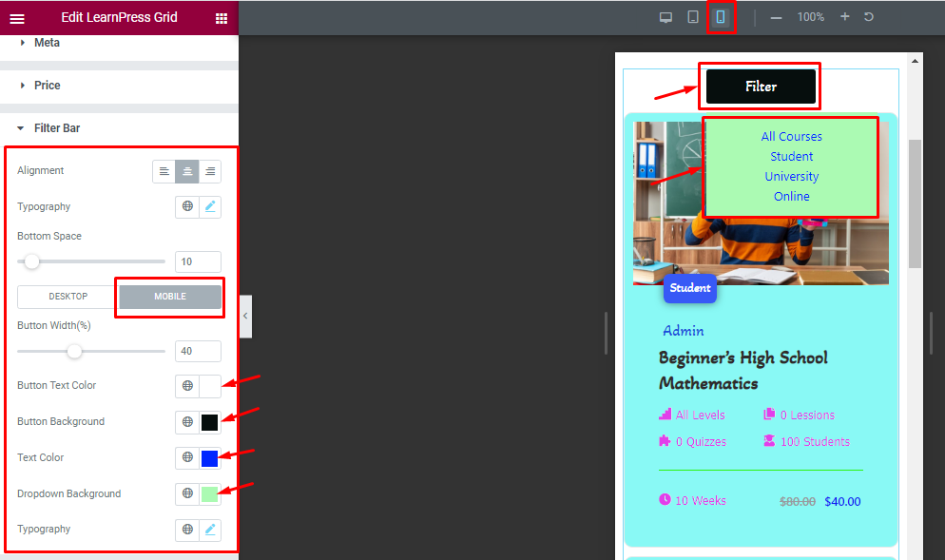Screen dimensions: 945x560
Task: Switch to the MOBILE tab
Action: click(x=170, y=297)
